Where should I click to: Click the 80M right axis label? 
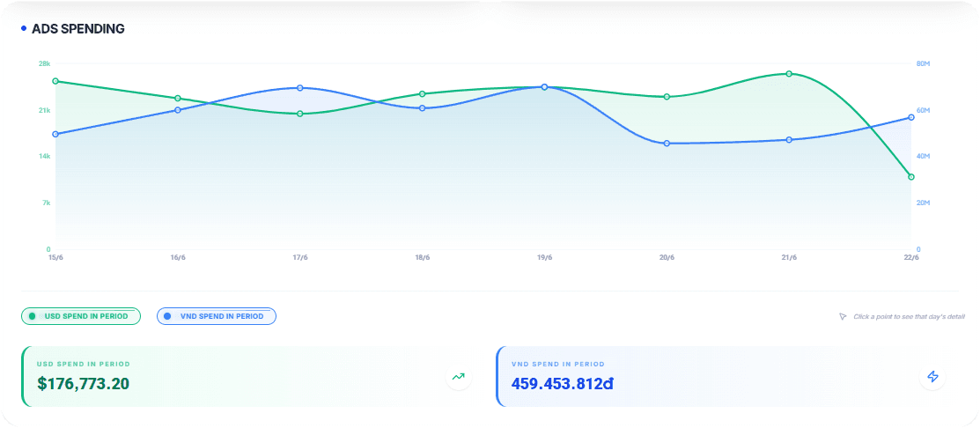pos(923,63)
